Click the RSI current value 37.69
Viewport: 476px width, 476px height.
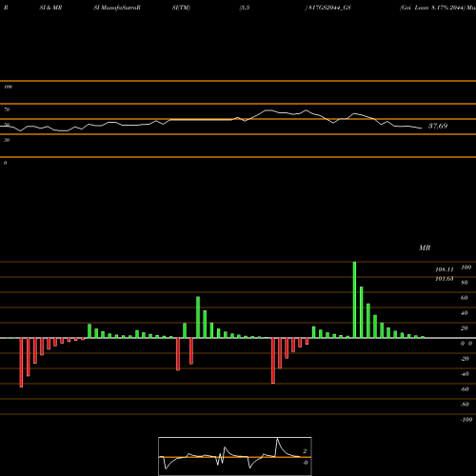pos(438,126)
